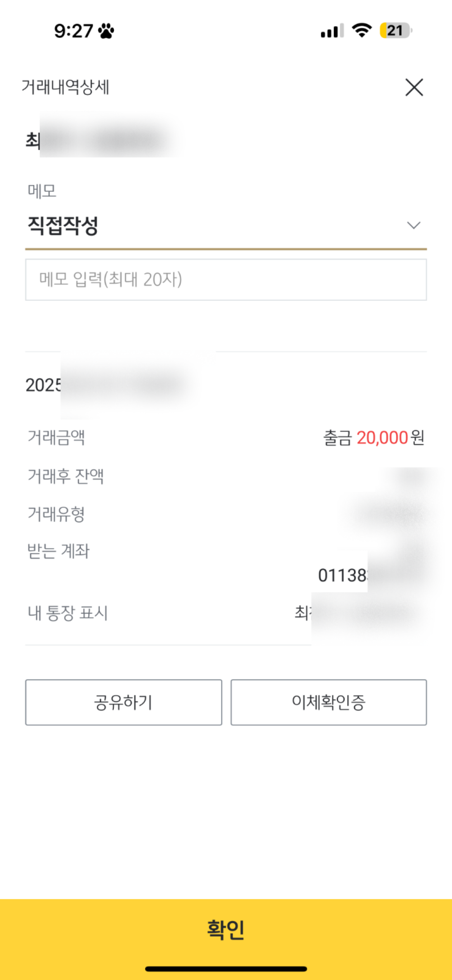Tap the 받는 계좌 label
Screen dimensions: 452x980
click(59, 551)
